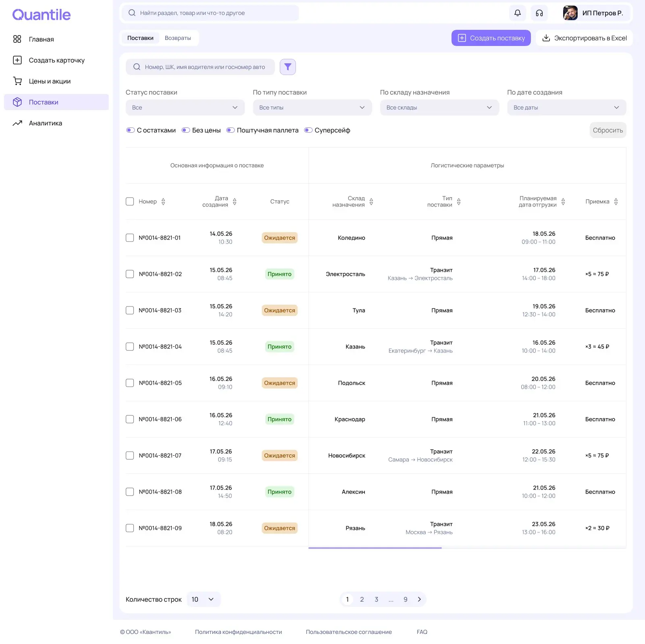645x644 pixels.
Task: Toggle the Суперсейф switch
Action: 308,130
